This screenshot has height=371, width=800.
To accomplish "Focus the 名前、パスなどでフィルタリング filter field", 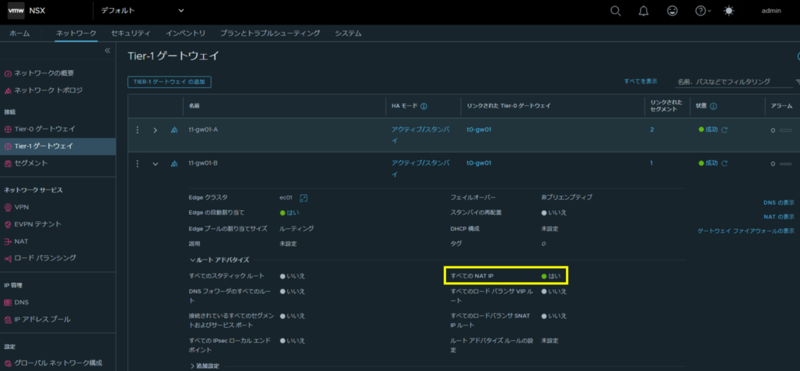I will [734, 82].
